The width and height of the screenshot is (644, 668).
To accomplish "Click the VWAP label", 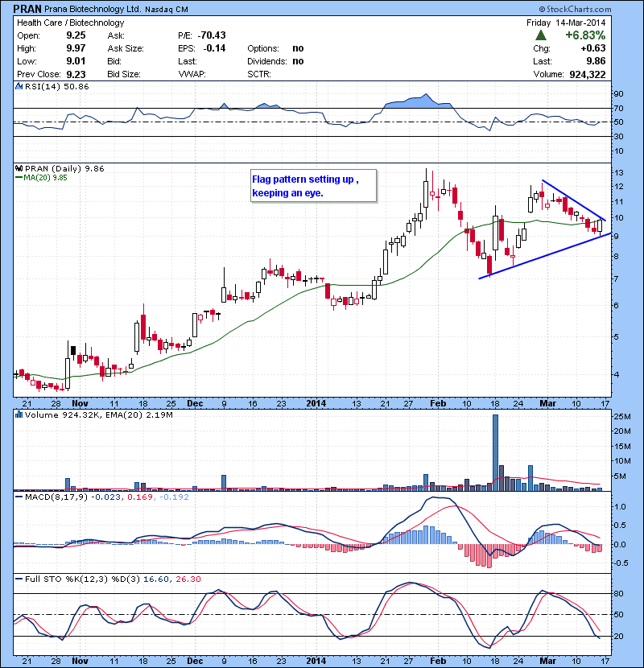I will pos(192,74).
